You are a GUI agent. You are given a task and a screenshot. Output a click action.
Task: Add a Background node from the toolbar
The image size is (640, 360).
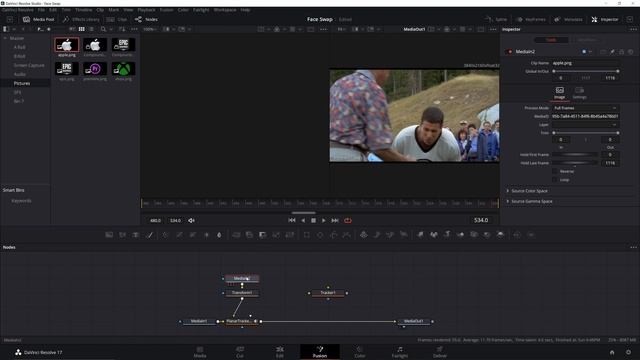point(109,235)
